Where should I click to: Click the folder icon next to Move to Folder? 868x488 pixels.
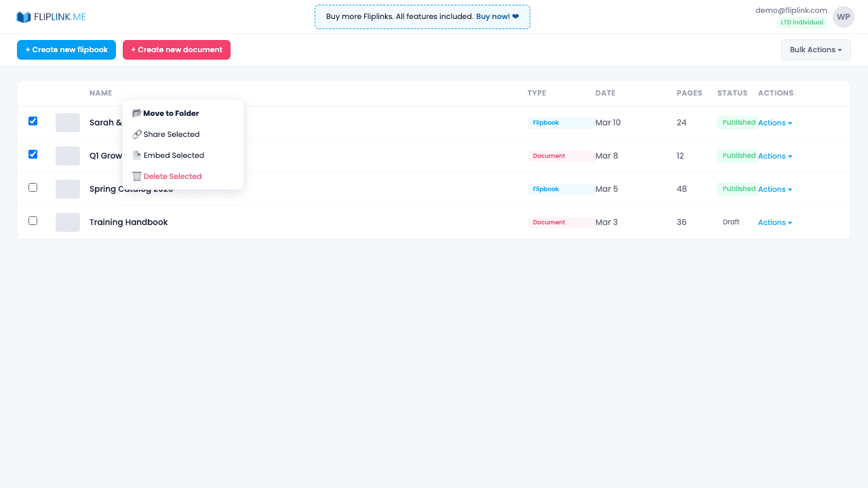click(x=136, y=113)
